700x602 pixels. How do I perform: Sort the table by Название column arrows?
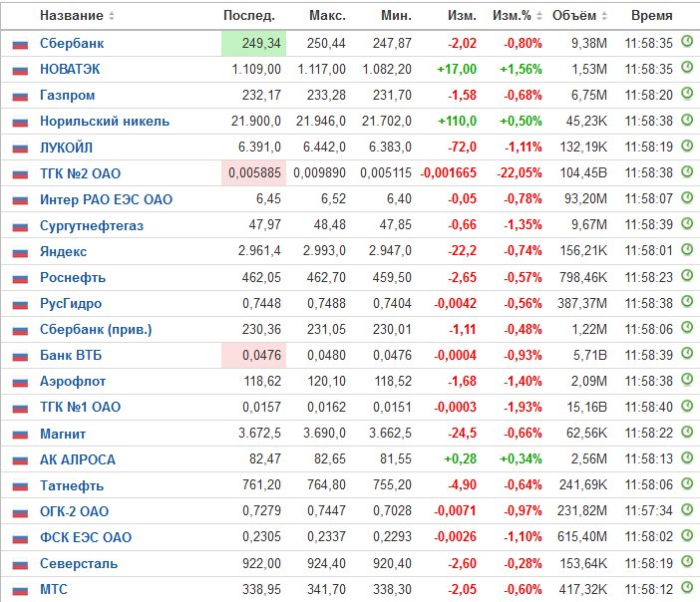pos(111,16)
